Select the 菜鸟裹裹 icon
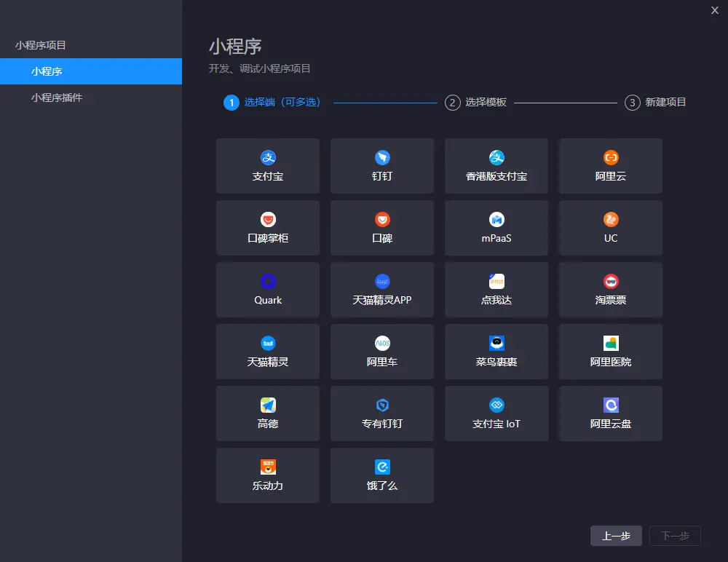Viewport: 728px width, 562px height. tap(496, 352)
